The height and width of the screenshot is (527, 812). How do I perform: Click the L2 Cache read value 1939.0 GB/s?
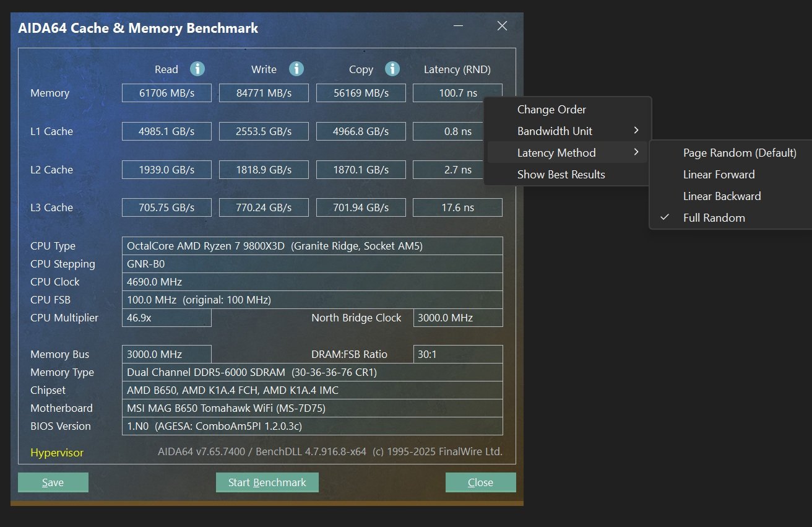coord(166,170)
